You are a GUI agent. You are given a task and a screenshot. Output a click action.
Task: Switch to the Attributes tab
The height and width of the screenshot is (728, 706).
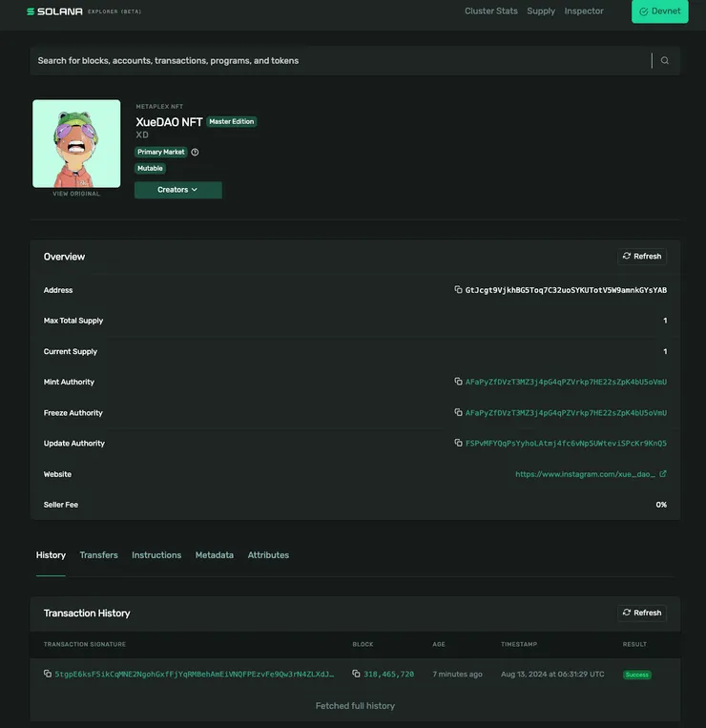click(268, 555)
